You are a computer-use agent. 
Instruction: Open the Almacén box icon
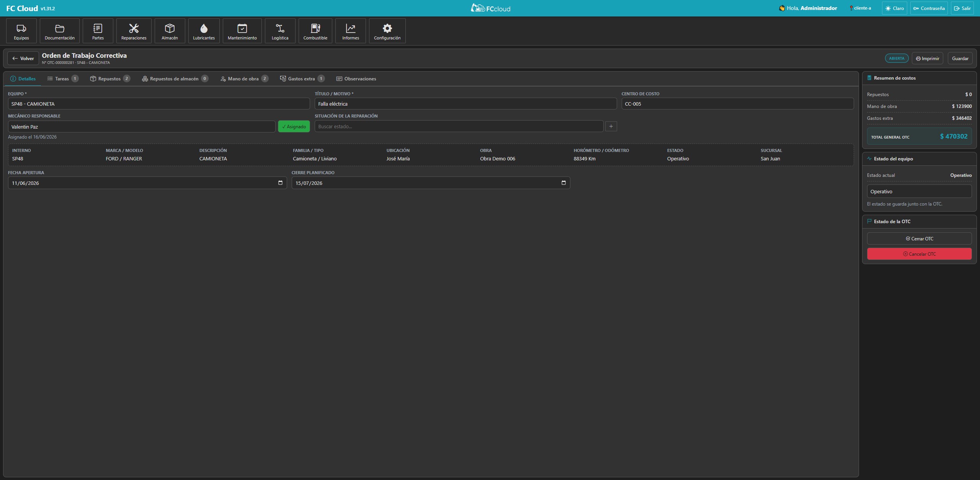coord(170,31)
